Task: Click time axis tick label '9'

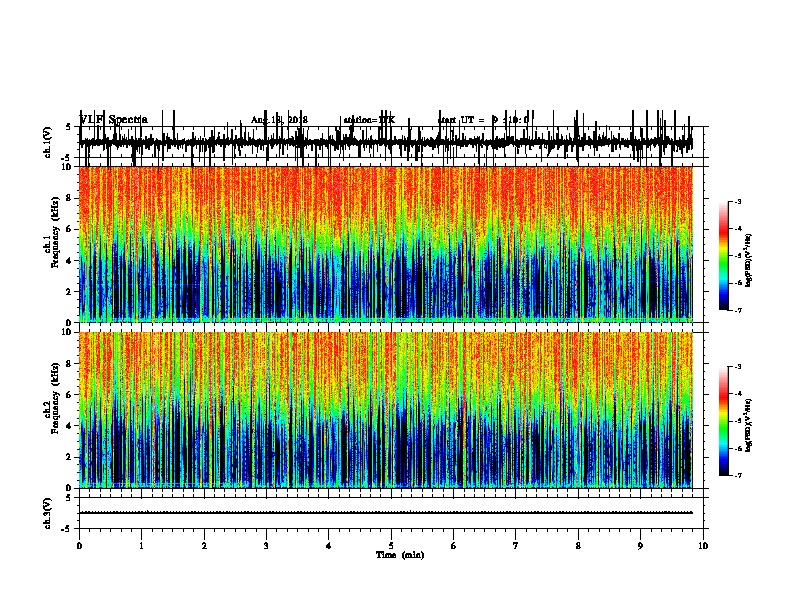Action: (640, 546)
